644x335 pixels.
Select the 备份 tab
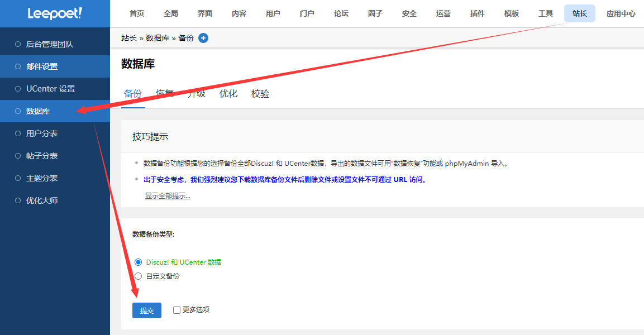133,94
